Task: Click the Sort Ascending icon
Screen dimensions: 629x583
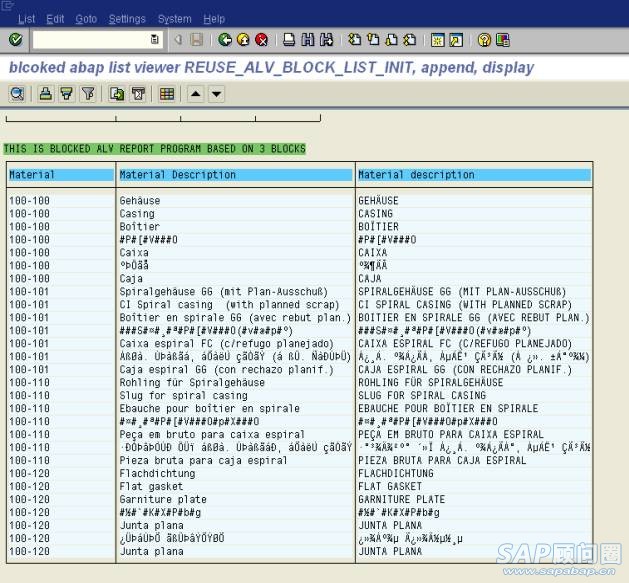Action: click(46, 94)
